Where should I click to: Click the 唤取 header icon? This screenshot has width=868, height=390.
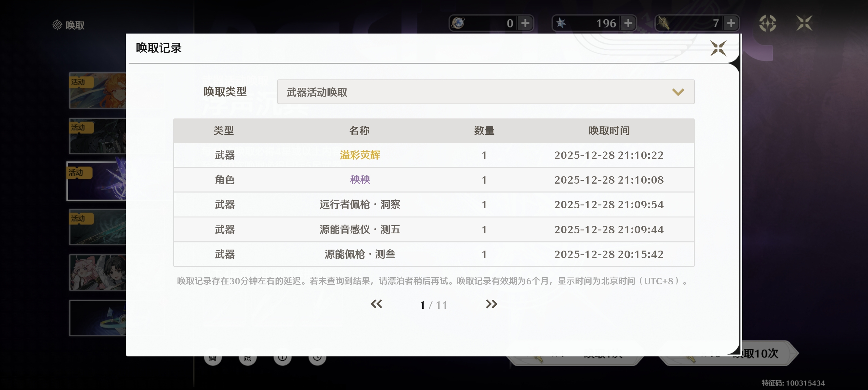[57, 25]
